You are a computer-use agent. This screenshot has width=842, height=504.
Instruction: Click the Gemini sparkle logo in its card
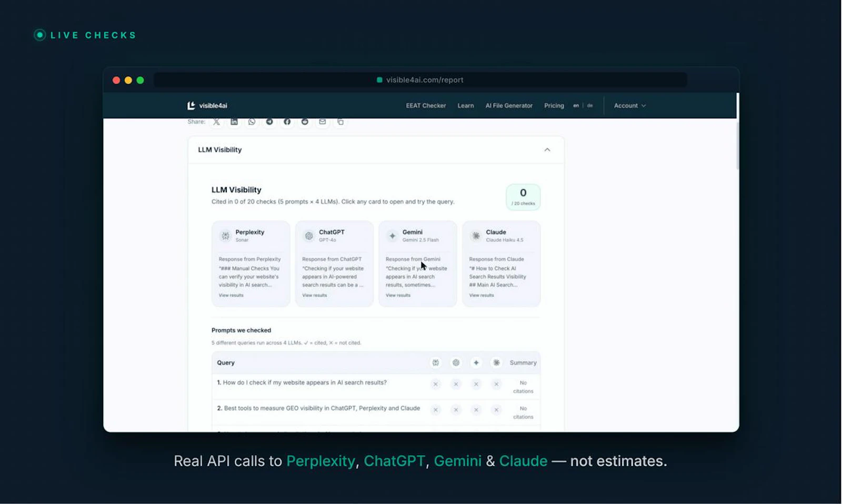click(392, 236)
